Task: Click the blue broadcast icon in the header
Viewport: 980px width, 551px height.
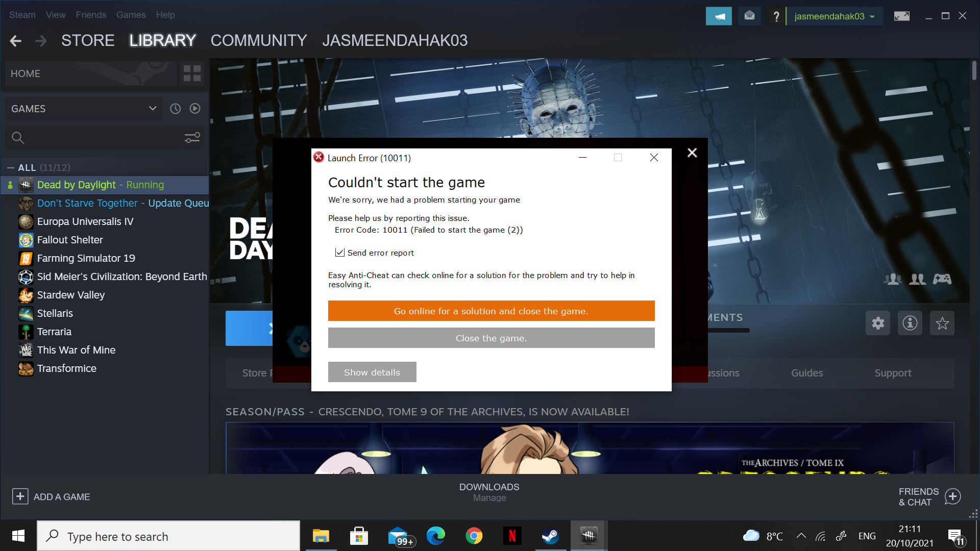Action: tap(719, 16)
